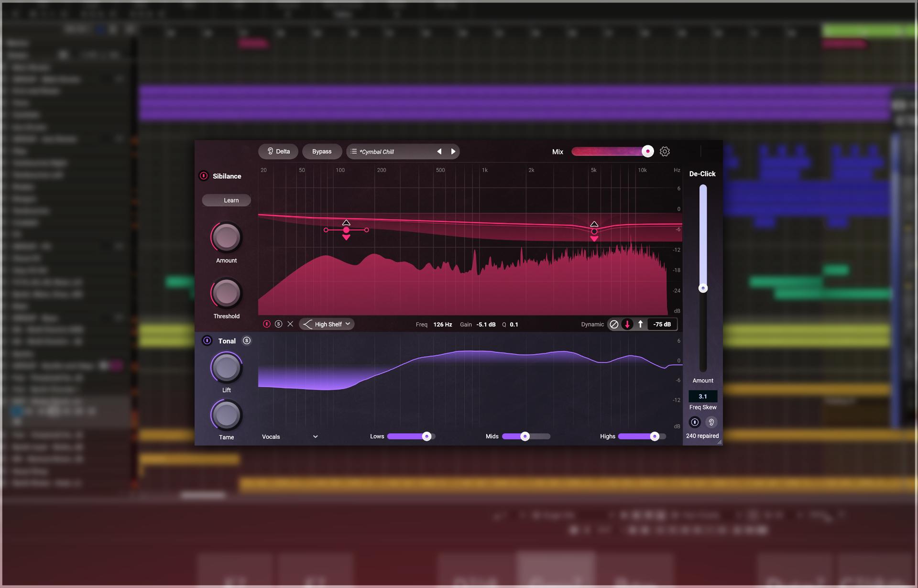
Task: Select the Dynamic downward arrow mode
Action: [627, 324]
